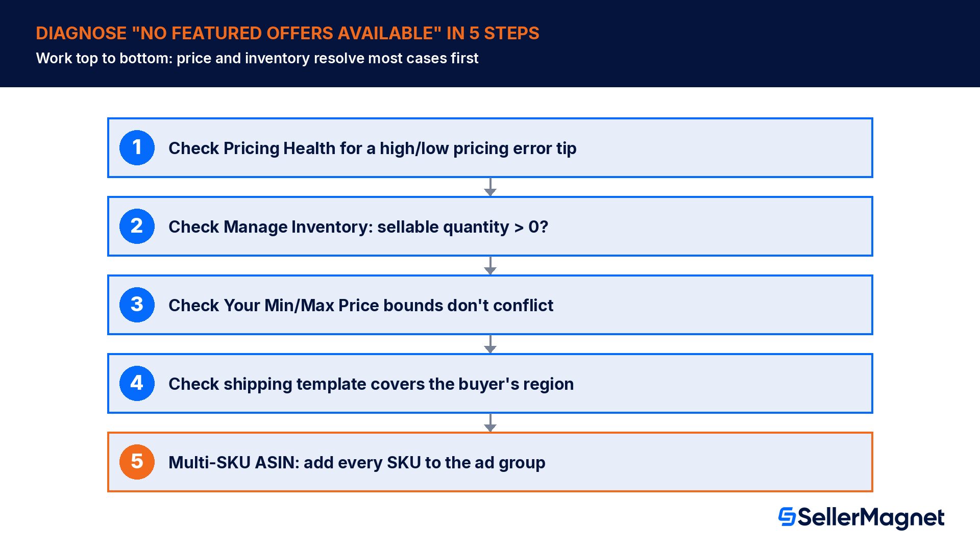Screen dimensions: 980x551
Task: Click the orange number 5 circle
Action: 137,462
